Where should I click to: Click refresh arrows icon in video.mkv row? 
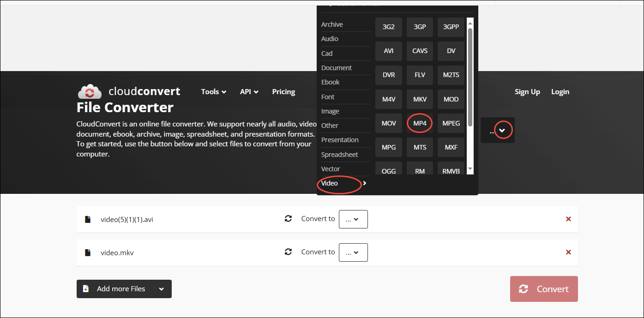(x=289, y=252)
